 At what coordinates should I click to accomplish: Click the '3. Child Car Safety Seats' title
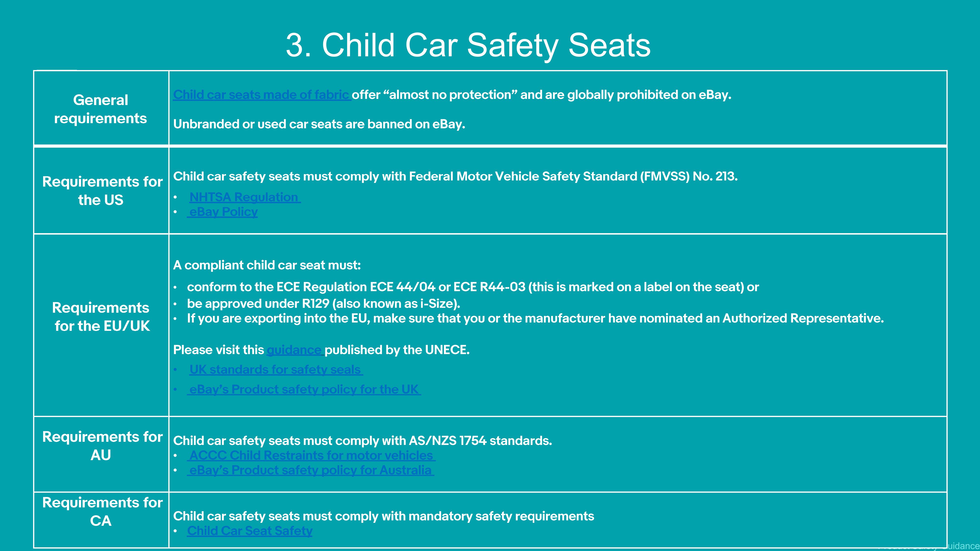(x=468, y=45)
